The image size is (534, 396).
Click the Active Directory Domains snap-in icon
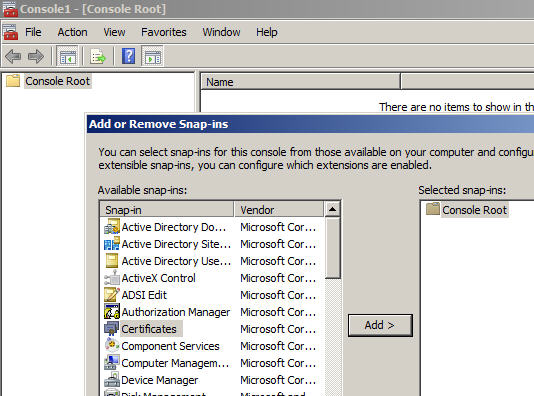point(112,226)
